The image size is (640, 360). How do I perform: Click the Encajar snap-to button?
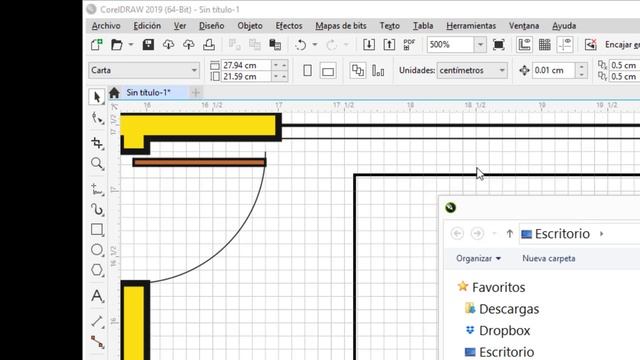click(622, 44)
